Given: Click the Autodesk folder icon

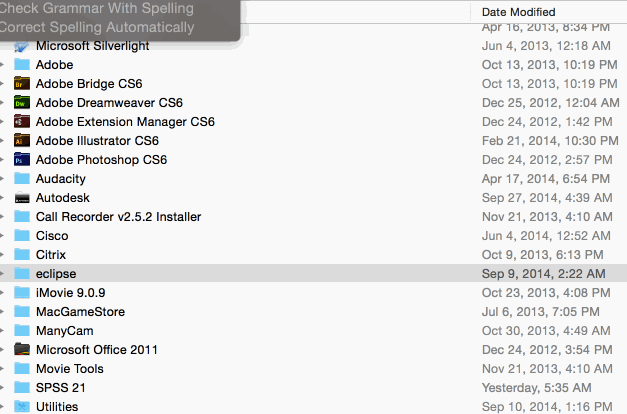Looking at the screenshot, I should pos(22,198).
